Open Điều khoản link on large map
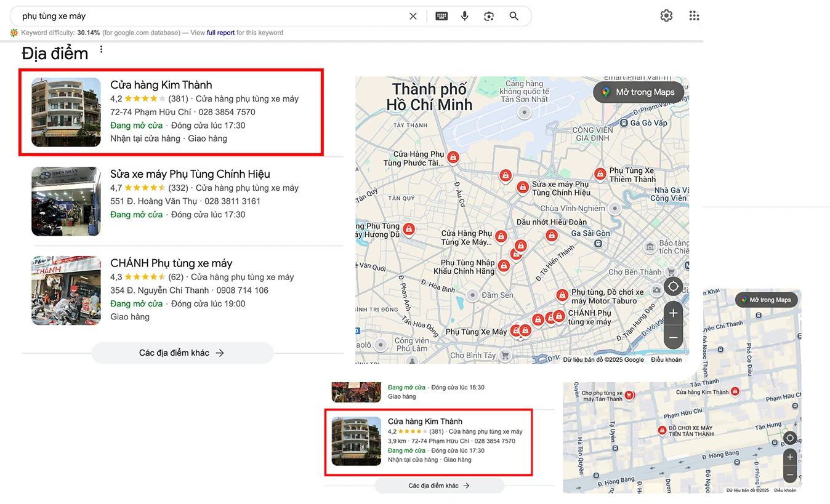This screenshot has height=504, width=830. (x=666, y=360)
